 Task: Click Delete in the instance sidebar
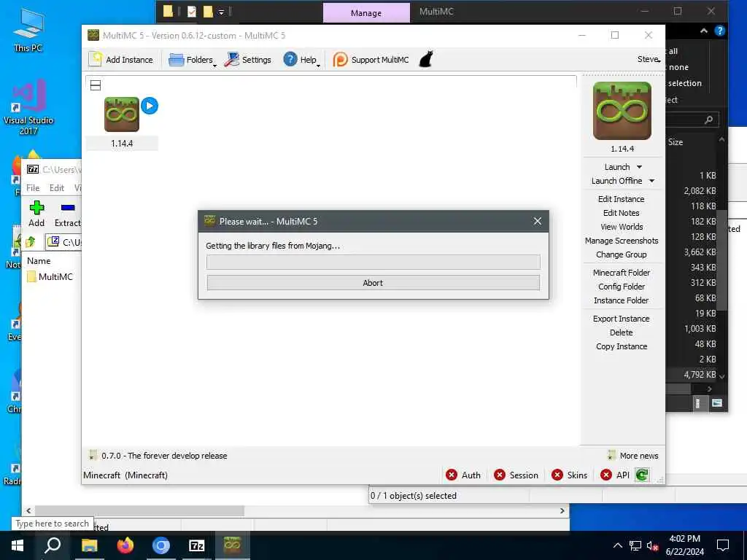[x=622, y=332]
